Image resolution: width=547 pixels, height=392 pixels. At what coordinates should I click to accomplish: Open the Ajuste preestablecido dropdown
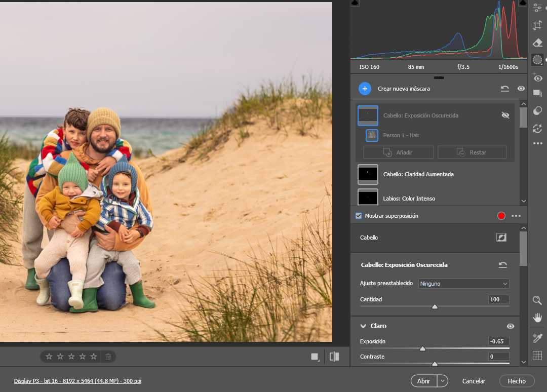tap(463, 284)
